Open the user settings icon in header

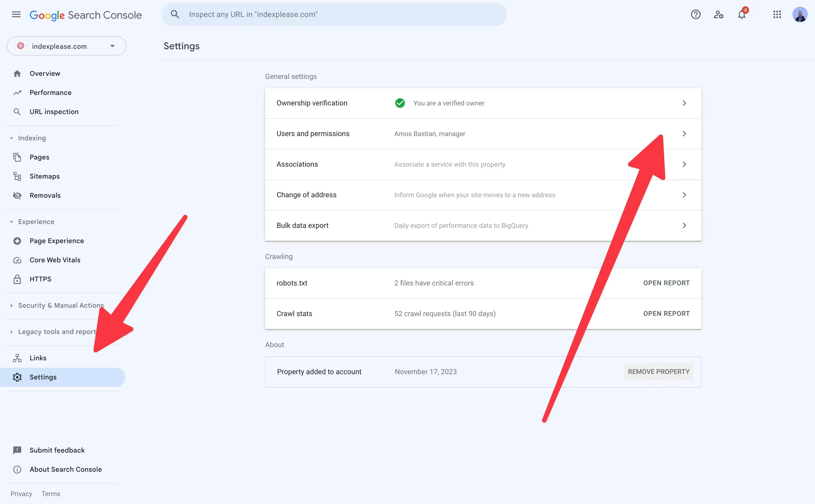pos(719,14)
